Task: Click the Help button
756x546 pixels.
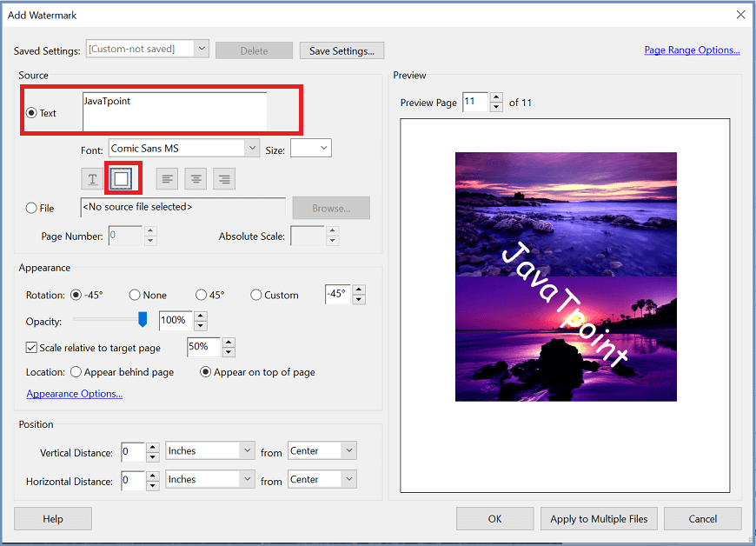Action: (x=53, y=519)
